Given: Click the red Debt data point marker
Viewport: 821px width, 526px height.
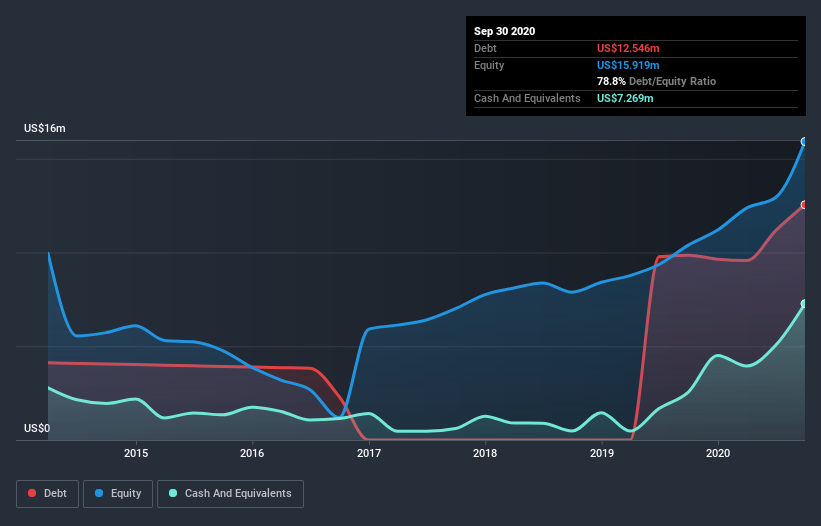Looking at the screenshot, I should 805,205.
